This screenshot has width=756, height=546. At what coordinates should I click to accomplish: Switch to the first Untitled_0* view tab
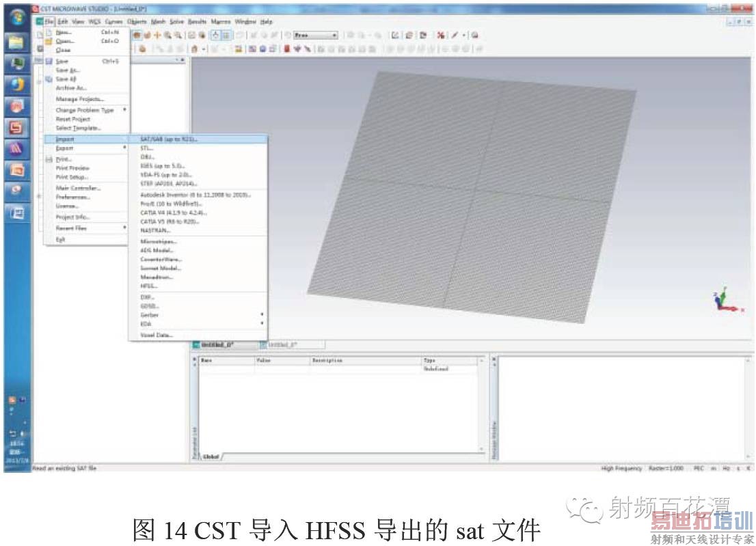[225, 345]
